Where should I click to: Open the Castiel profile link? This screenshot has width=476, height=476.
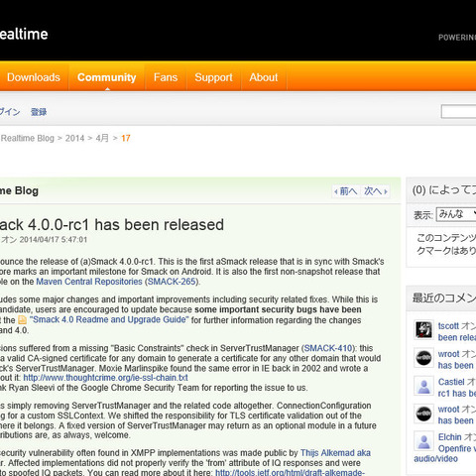click(451, 382)
